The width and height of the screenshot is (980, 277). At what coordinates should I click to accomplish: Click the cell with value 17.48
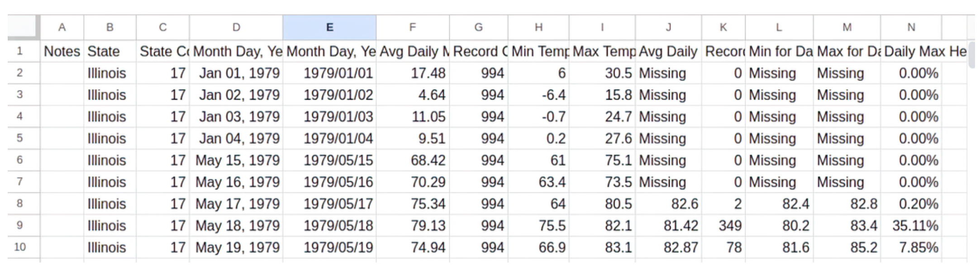point(413,73)
